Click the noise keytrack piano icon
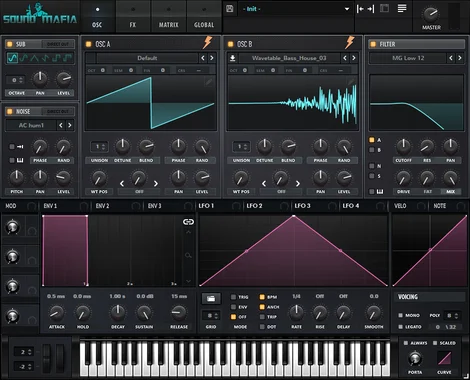 coord(20,160)
